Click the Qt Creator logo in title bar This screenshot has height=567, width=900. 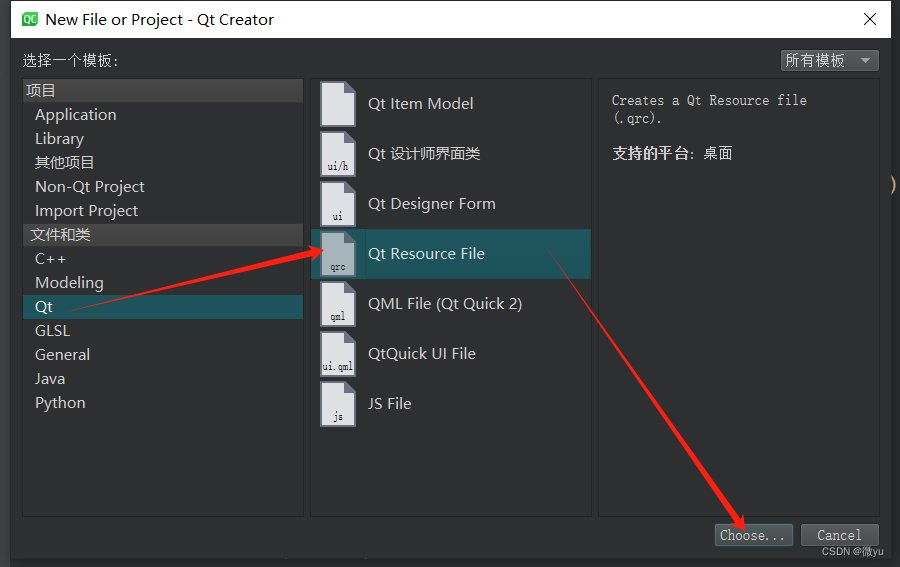tap(30, 20)
